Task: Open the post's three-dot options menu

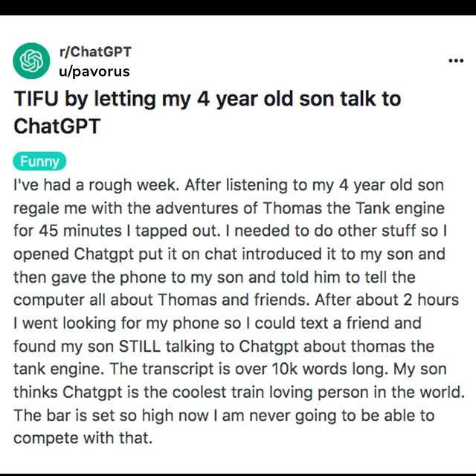Action: tap(455, 61)
